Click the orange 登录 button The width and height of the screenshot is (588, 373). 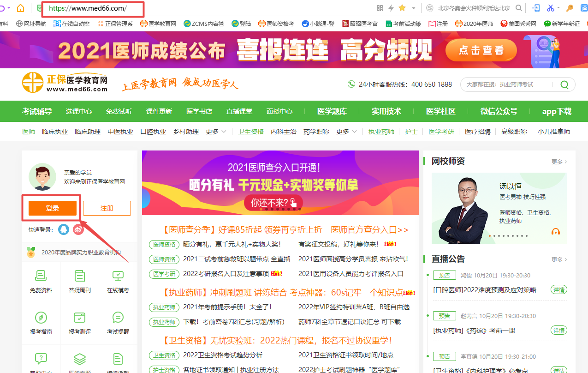click(52, 208)
